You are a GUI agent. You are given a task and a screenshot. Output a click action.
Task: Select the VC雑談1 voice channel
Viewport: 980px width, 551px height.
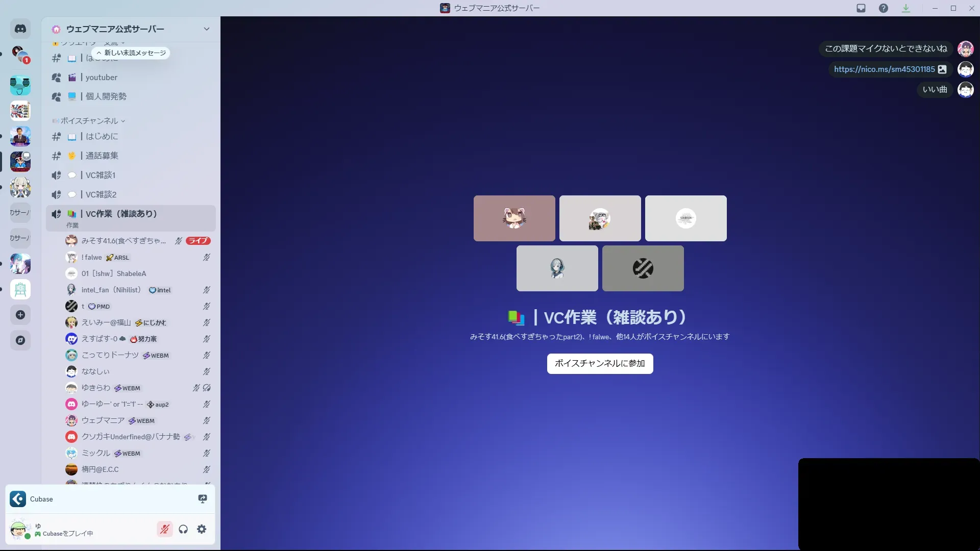(101, 175)
